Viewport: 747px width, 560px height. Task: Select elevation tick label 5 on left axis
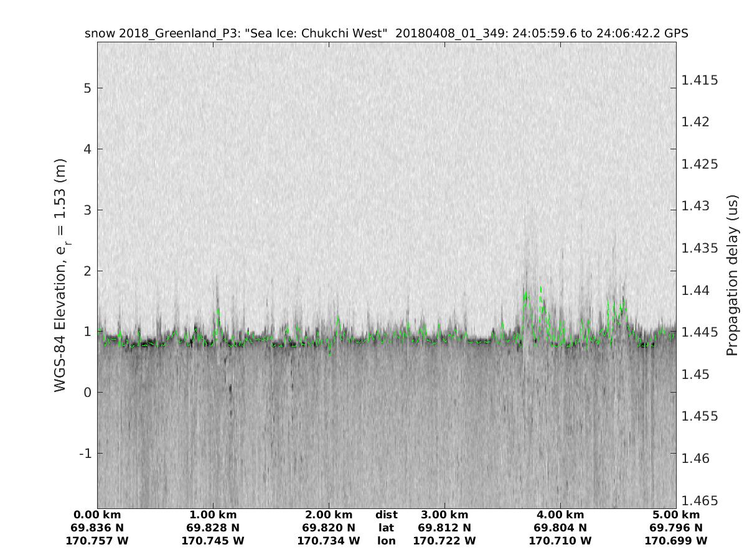pos(88,88)
